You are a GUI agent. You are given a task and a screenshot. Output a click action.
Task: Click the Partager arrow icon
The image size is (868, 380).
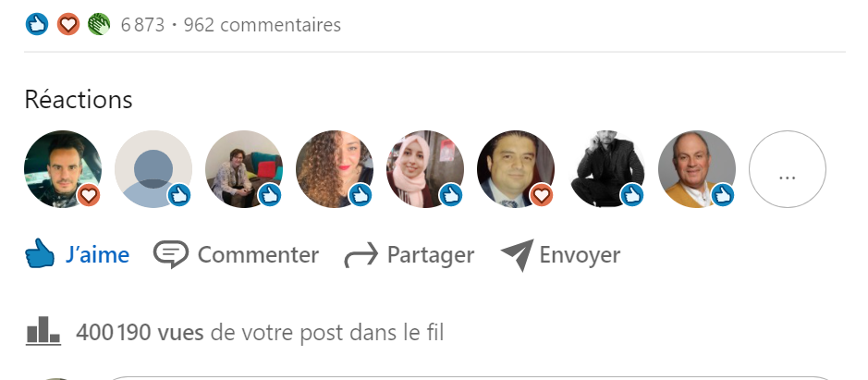pos(360,255)
